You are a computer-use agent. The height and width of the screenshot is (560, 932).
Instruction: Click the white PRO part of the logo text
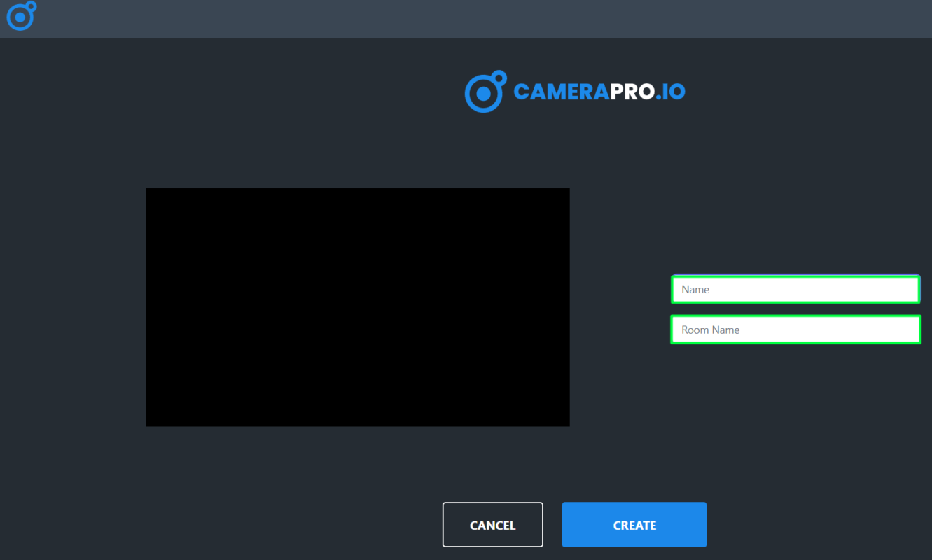pyautogui.click(x=632, y=92)
